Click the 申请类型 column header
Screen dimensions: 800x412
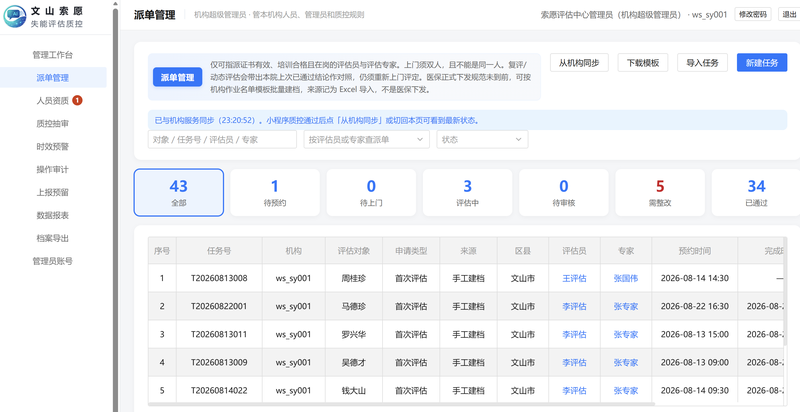click(x=411, y=250)
